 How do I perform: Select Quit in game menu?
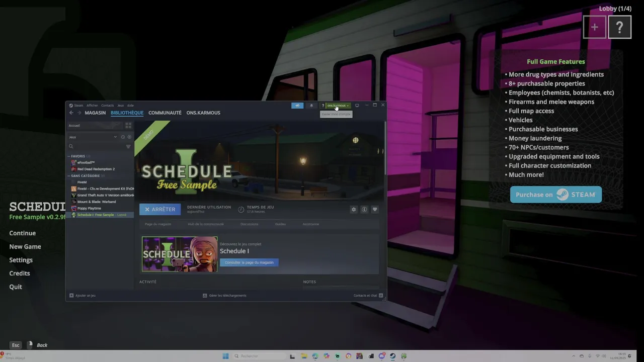pyautogui.click(x=16, y=287)
